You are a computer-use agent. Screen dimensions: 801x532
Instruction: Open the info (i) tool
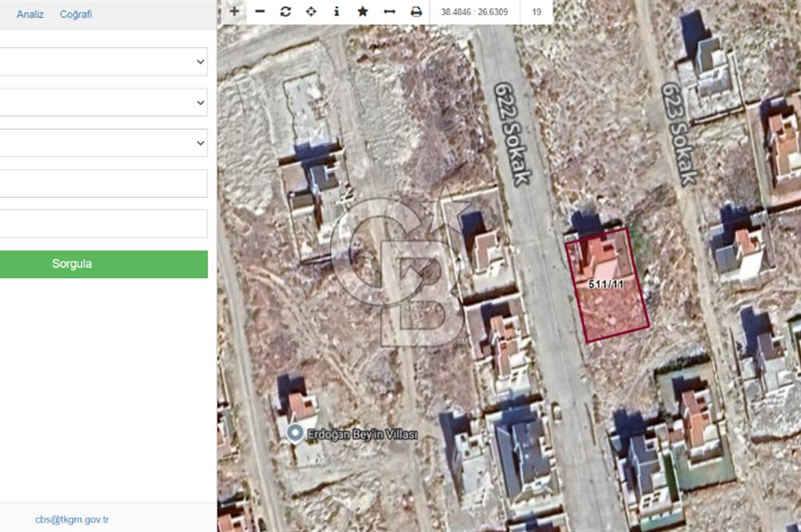(x=336, y=11)
